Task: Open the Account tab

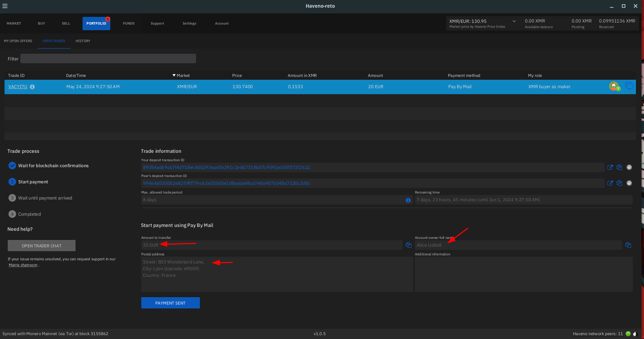Action: [222, 24]
